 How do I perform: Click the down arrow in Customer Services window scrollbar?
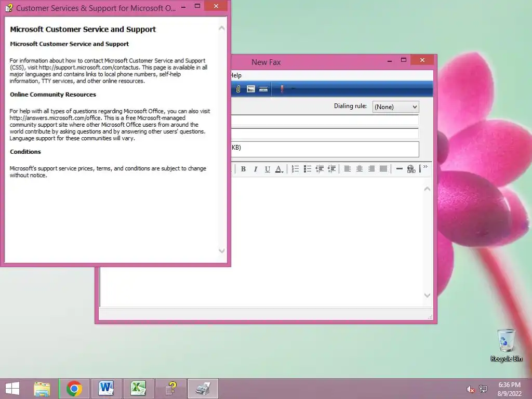221,251
